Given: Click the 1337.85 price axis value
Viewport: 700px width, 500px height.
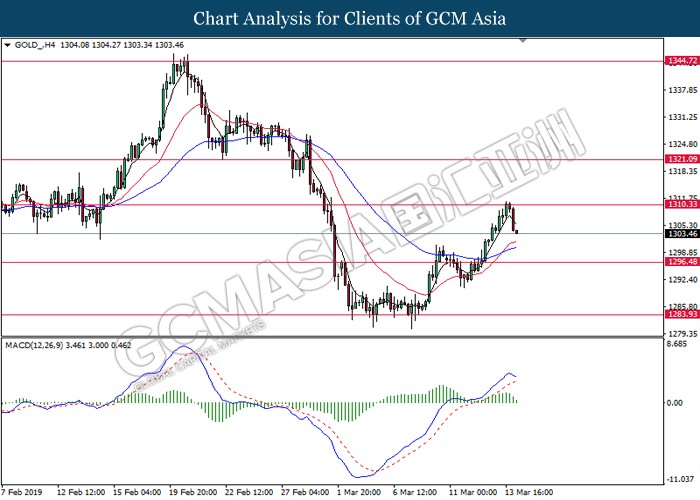Looking at the screenshot, I should (683, 90).
